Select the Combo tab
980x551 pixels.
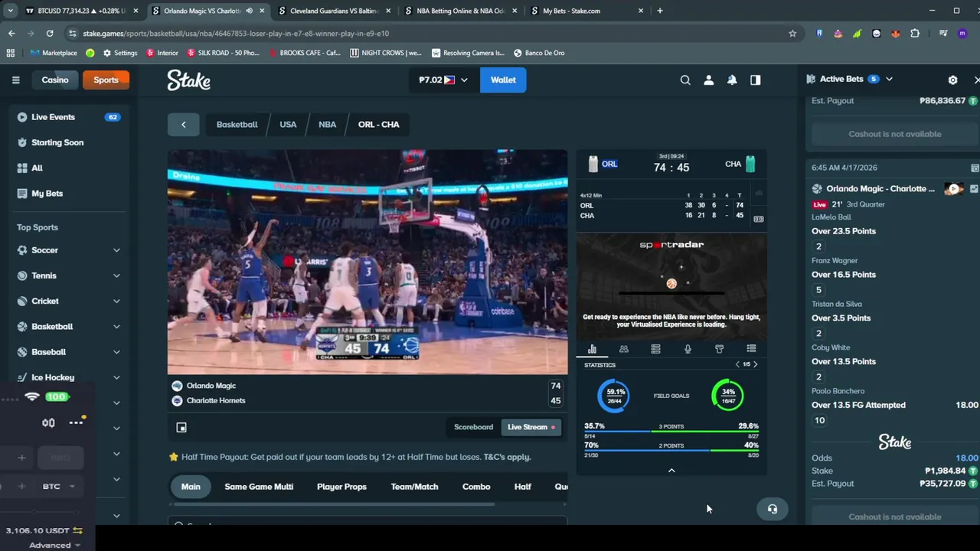[476, 487]
